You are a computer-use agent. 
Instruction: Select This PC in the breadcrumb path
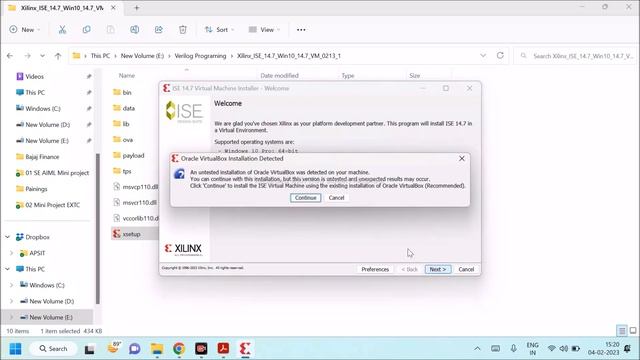pos(100,56)
